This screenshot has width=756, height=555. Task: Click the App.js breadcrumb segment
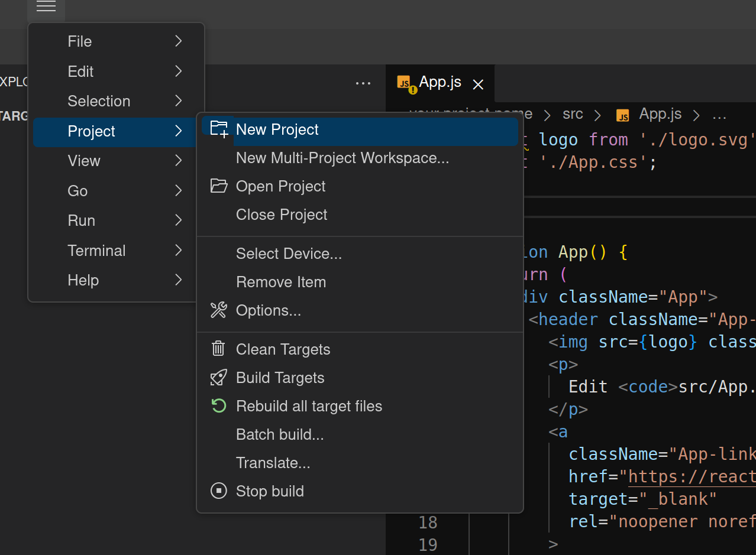pyautogui.click(x=660, y=115)
